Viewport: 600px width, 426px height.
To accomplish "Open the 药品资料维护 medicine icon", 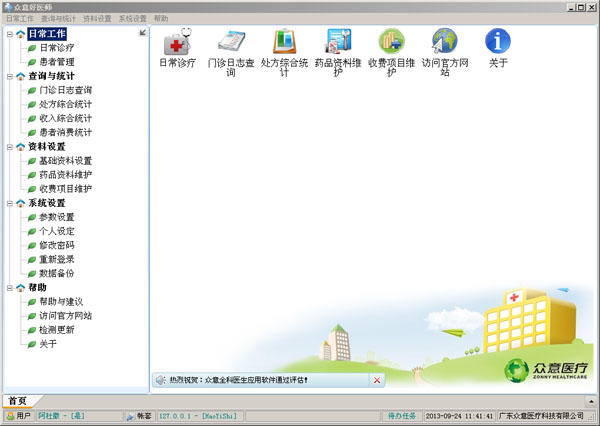I will [338, 41].
